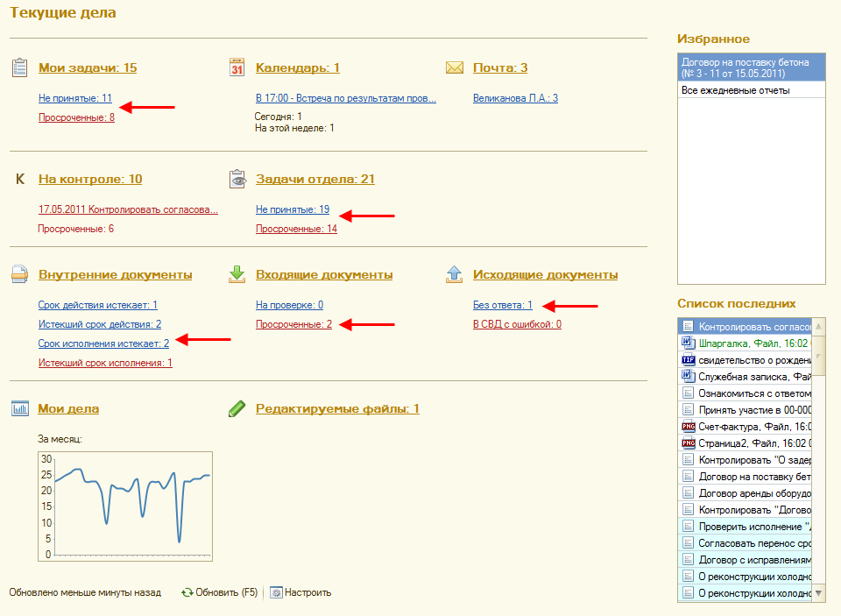This screenshot has height=616, width=841.
Task: Click the green arrow icon beside Входящие документы
Action: pos(237,274)
